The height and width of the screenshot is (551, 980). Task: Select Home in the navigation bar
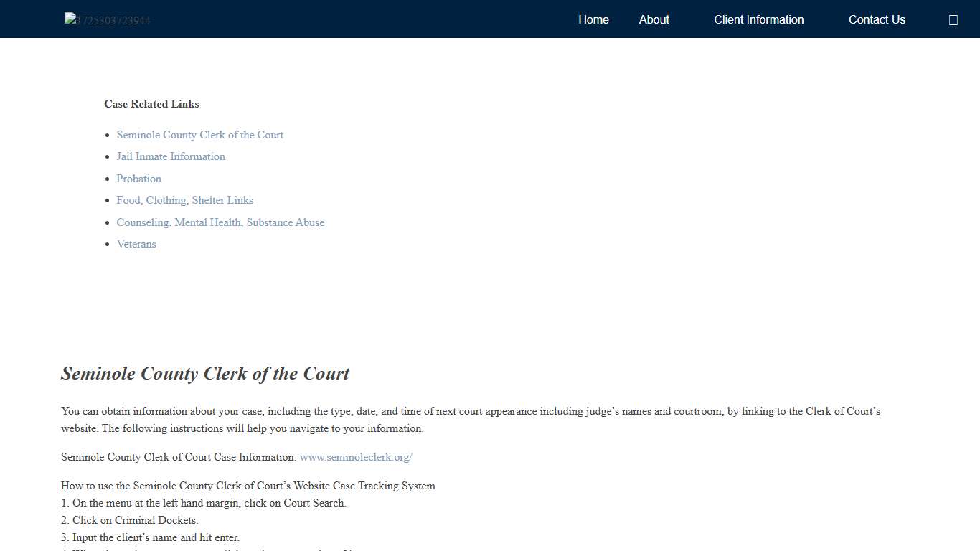click(593, 19)
